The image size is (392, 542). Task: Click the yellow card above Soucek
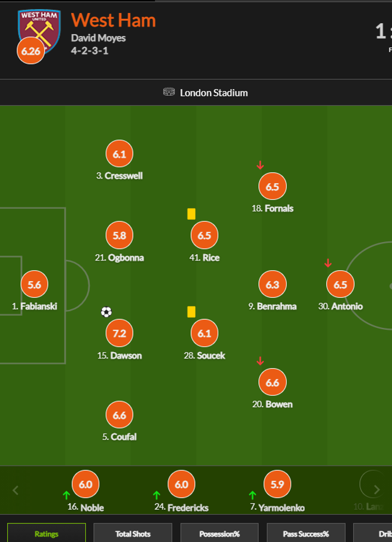pyautogui.click(x=191, y=312)
